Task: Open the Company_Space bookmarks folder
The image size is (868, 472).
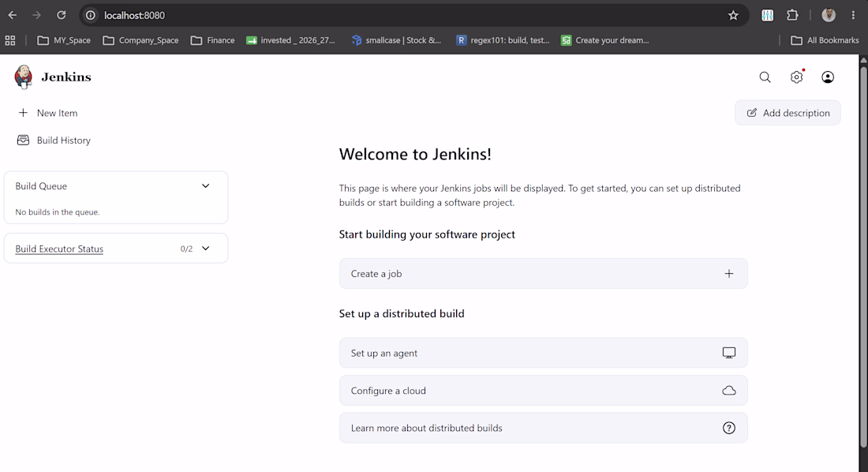Action: 140,40
